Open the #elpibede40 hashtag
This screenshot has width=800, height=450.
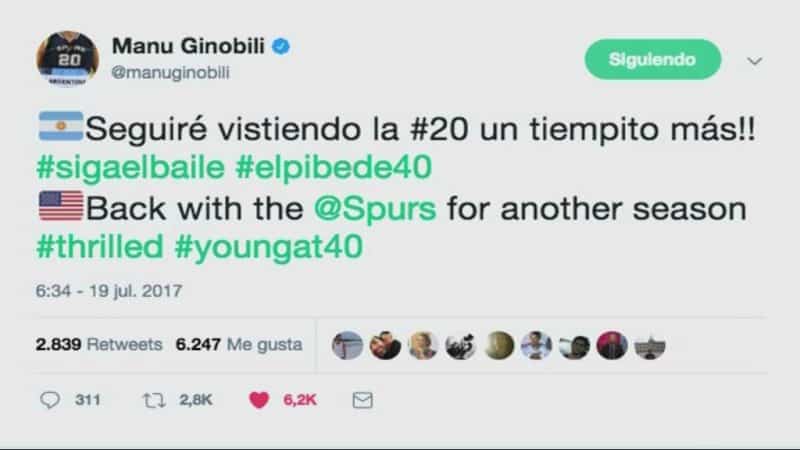click(x=334, y=167)
